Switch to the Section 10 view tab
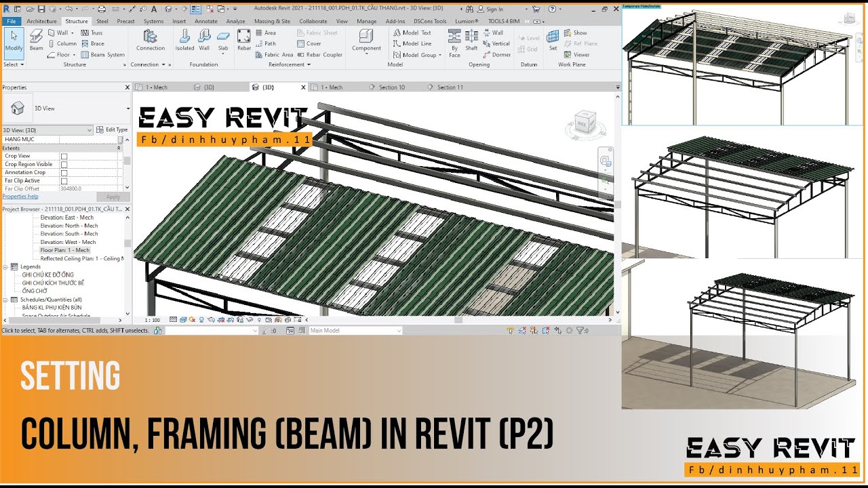This screenshot has height=488, width=868. (x=391, y=87)
